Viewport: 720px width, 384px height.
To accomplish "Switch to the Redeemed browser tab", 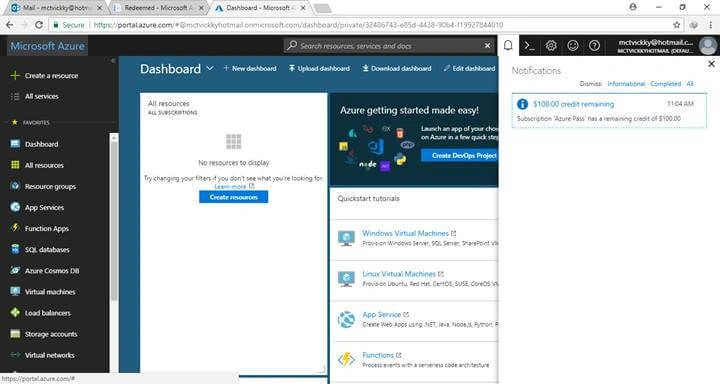I will 158,8.
